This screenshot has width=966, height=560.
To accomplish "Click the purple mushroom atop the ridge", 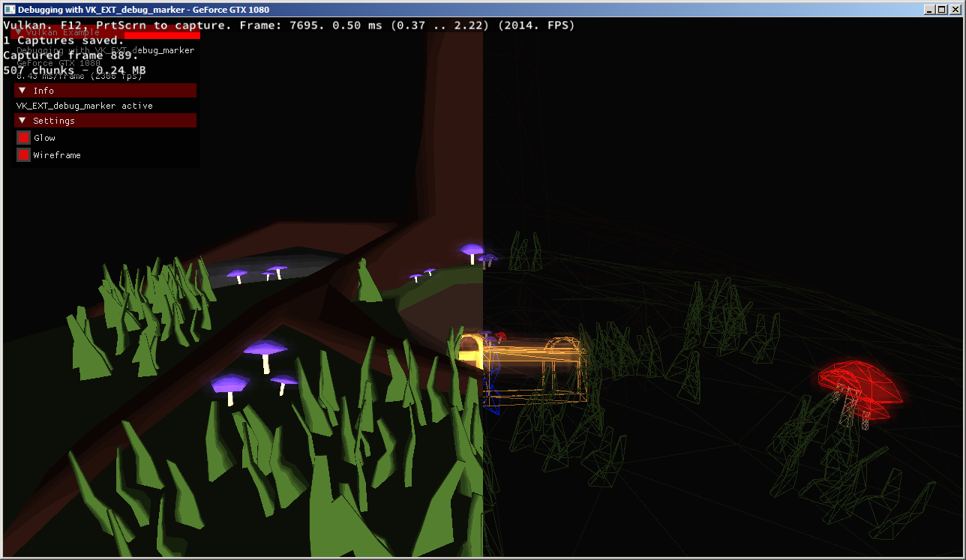I will point(472,250).
